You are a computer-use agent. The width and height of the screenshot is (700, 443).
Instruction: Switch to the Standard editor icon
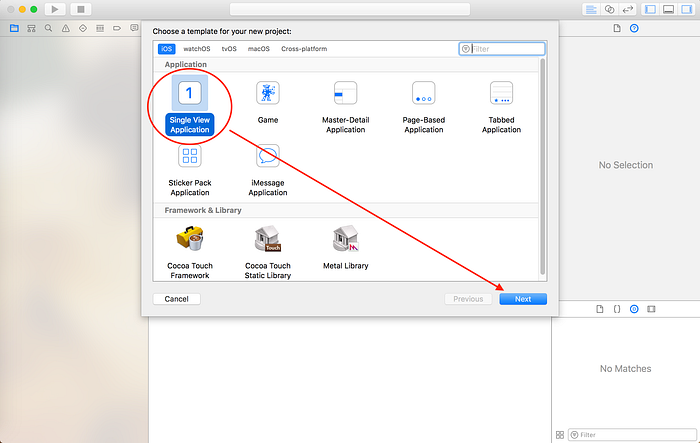pyautogui.click(x=591, y=9)
